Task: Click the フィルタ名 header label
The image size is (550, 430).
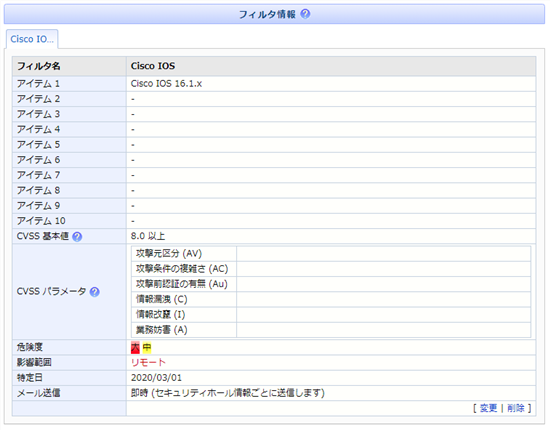Action: click(x=39, y=66)
